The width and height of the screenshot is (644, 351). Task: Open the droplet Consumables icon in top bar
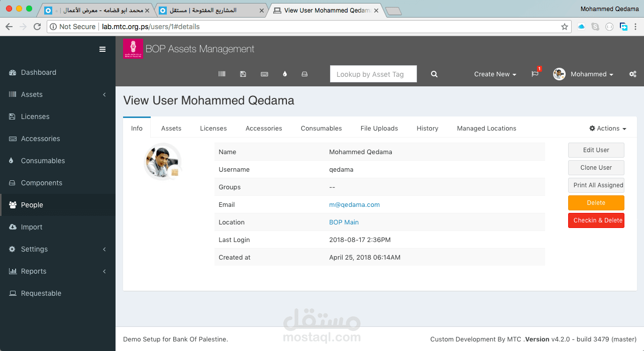coord(284,74)
